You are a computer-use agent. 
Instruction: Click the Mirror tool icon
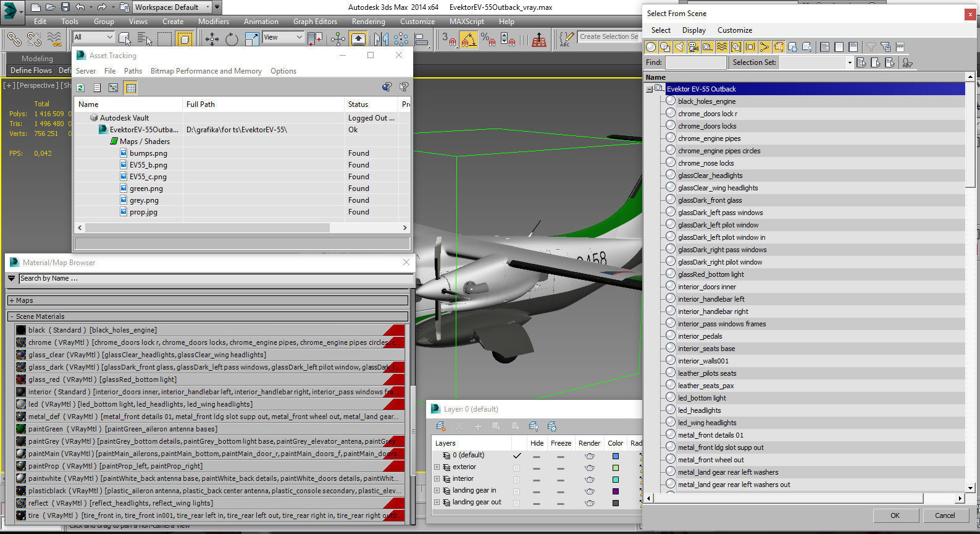[x=381, y=39]
